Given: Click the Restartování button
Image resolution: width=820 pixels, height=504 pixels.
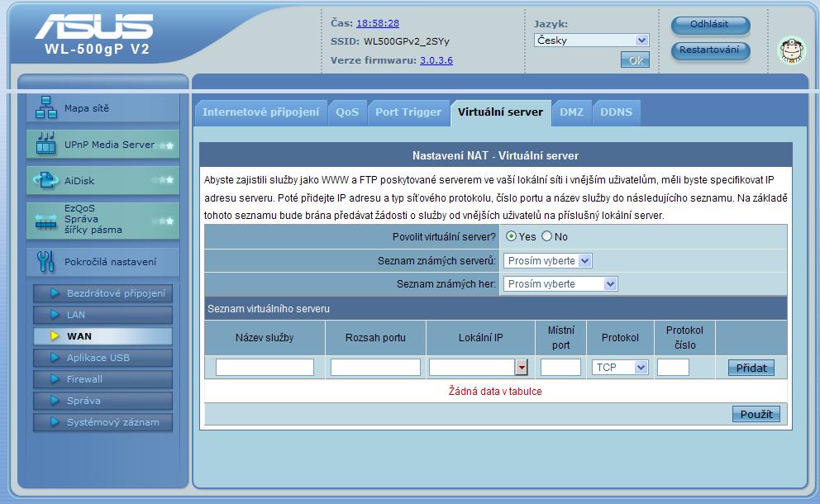Looking at the screenshot, I should click(710, 50).
